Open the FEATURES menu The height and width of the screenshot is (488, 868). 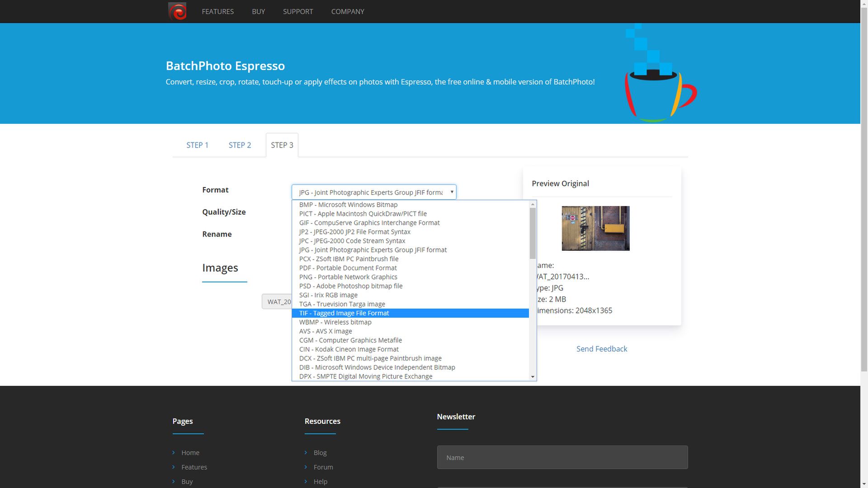click(x=217, y=11)
